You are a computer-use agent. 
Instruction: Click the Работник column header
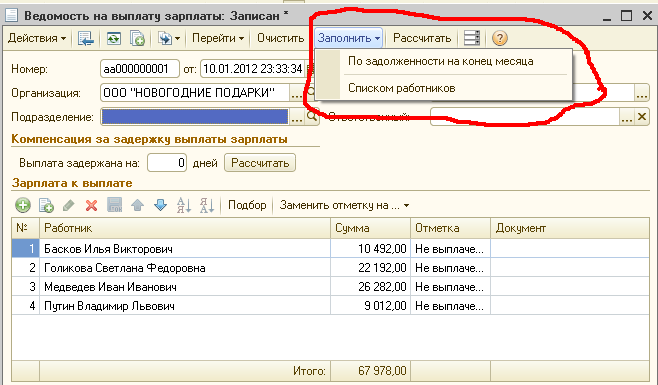pos(185,228)
